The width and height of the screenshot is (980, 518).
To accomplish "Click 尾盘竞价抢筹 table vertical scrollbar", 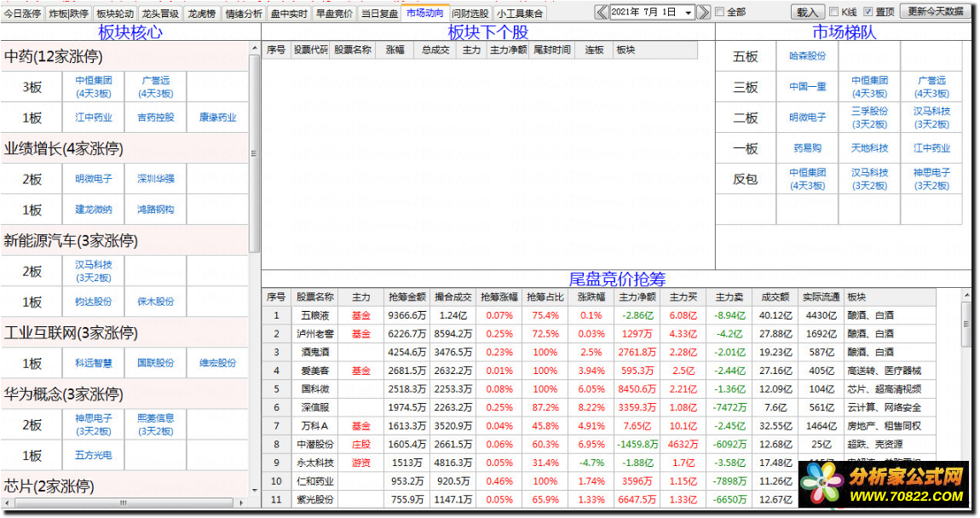I will (x=966, y=323).
